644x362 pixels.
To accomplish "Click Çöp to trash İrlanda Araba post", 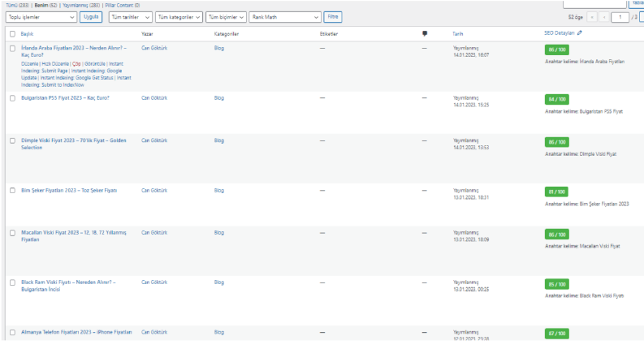I will 76,64.
